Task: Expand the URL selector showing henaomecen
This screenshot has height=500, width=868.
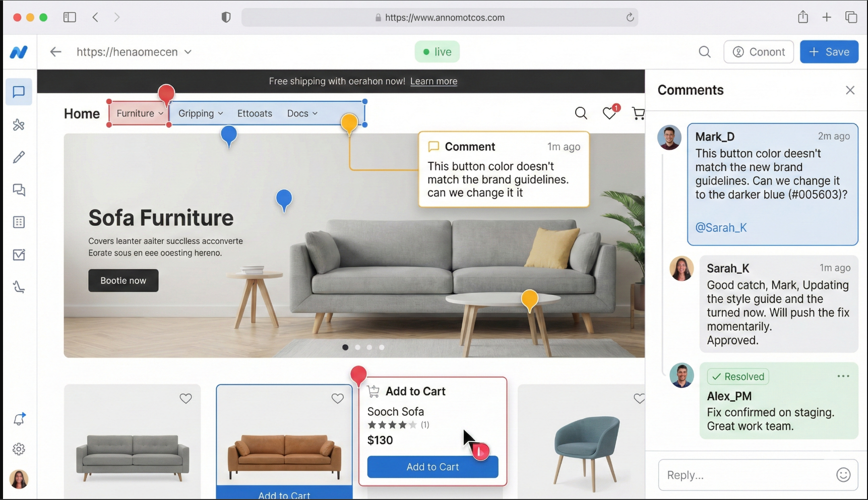Action: coord(189,52)
